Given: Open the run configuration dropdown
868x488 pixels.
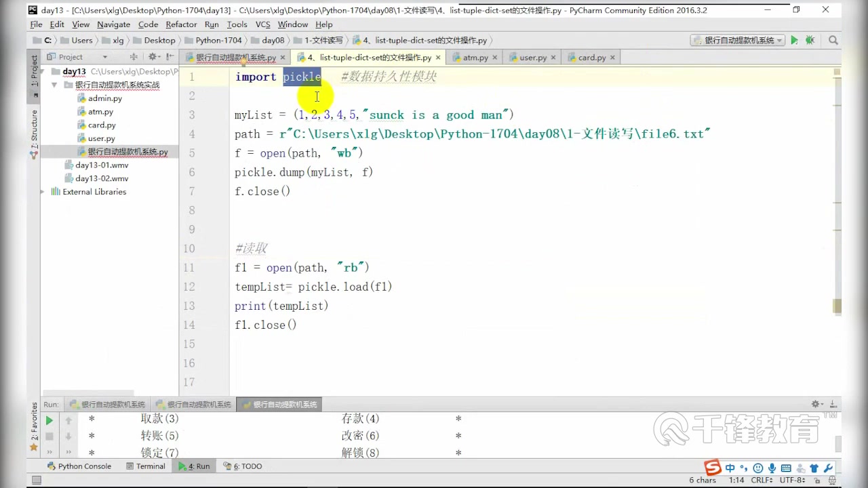Looking at the screenshot, I should pyautogui.click(x=737, y=40).
